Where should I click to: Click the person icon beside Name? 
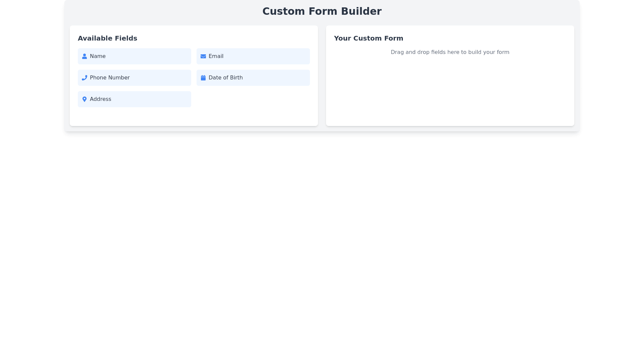[84, 56]
